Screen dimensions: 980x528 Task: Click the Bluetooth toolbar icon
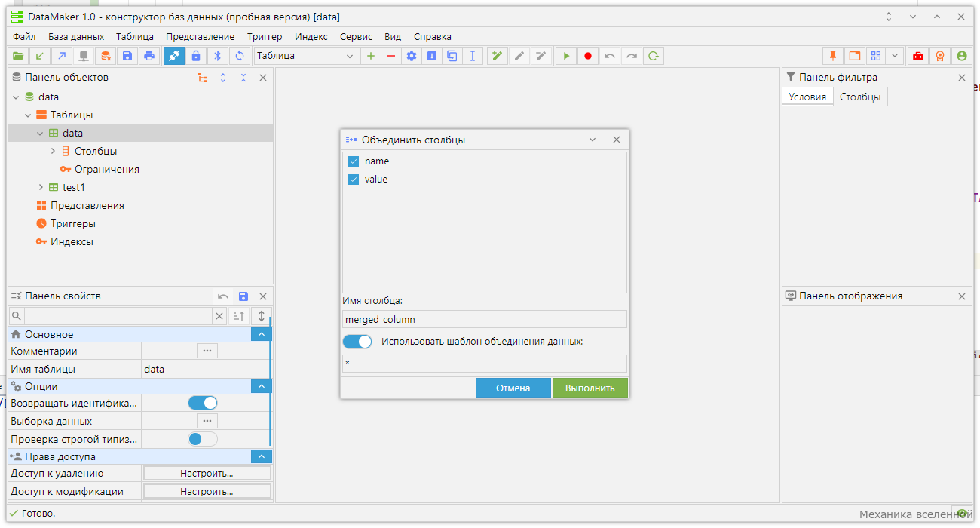coord(218,56)
